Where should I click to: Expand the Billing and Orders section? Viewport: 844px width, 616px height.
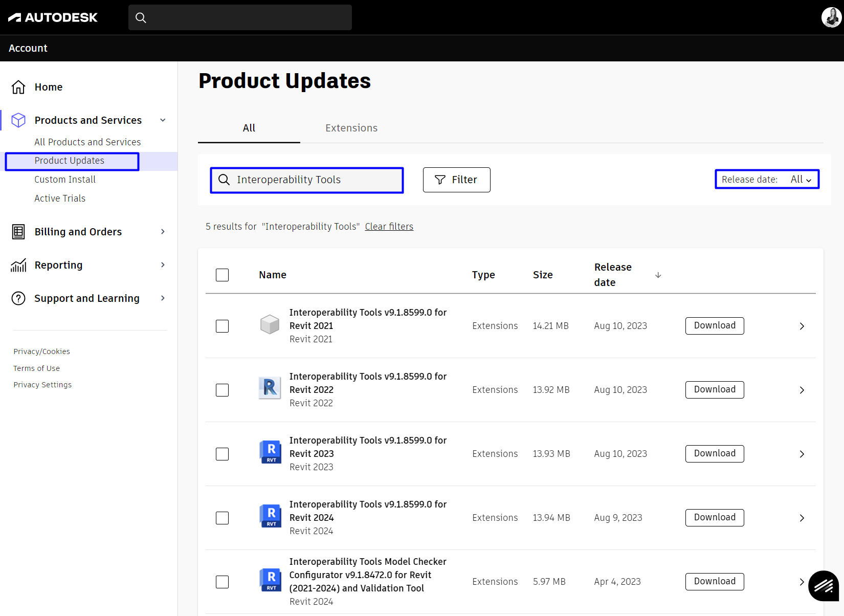[163, 232]
